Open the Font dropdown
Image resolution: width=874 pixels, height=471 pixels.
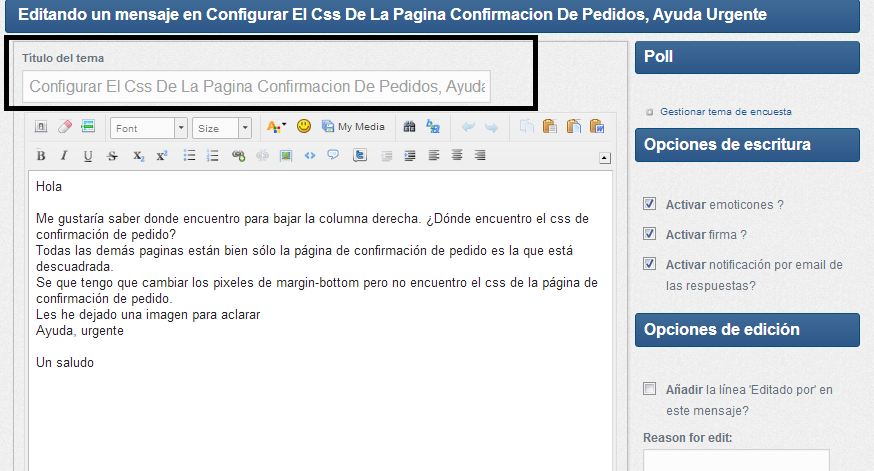point(149,128)
